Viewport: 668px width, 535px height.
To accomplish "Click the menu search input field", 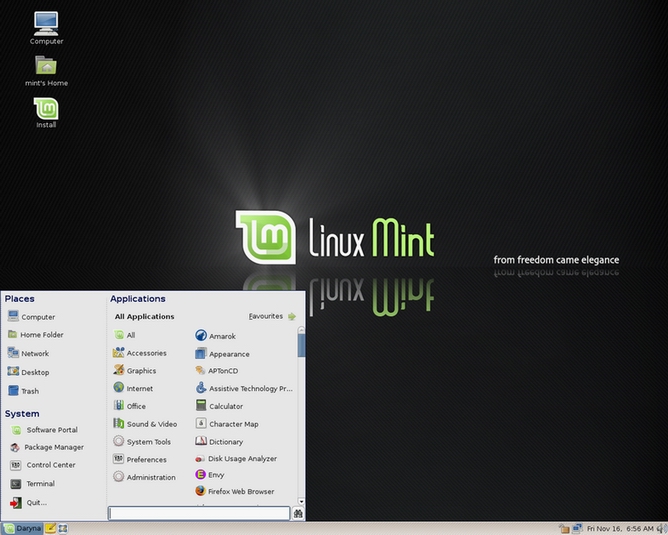I will [199, 513].
